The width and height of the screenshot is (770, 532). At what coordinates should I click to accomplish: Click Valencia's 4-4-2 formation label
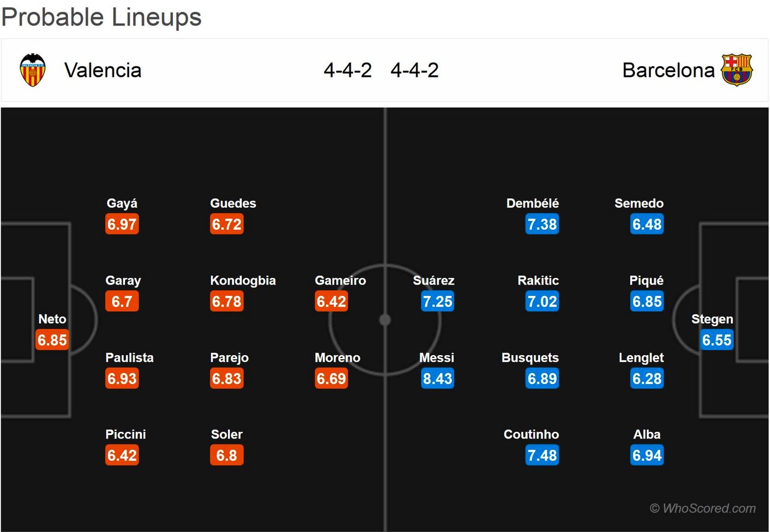348,70
